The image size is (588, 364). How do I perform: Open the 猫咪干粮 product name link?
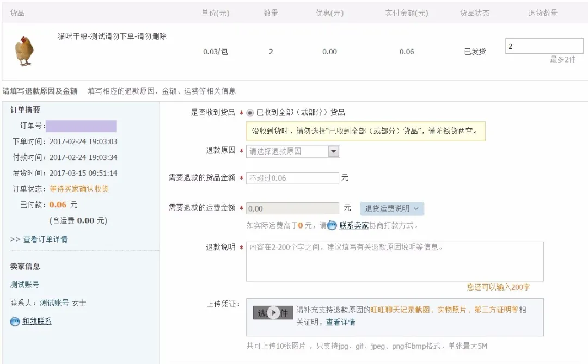pyautogui.click(x=112, y=36)
